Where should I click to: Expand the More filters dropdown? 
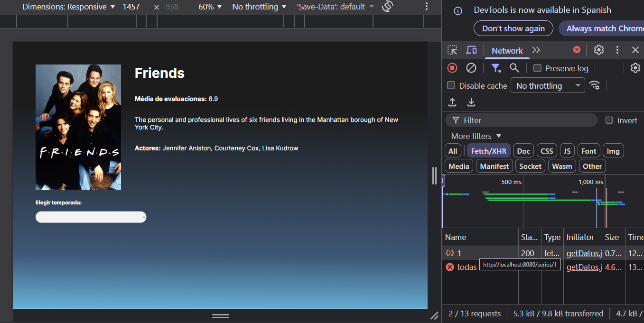tap(476, 136)
